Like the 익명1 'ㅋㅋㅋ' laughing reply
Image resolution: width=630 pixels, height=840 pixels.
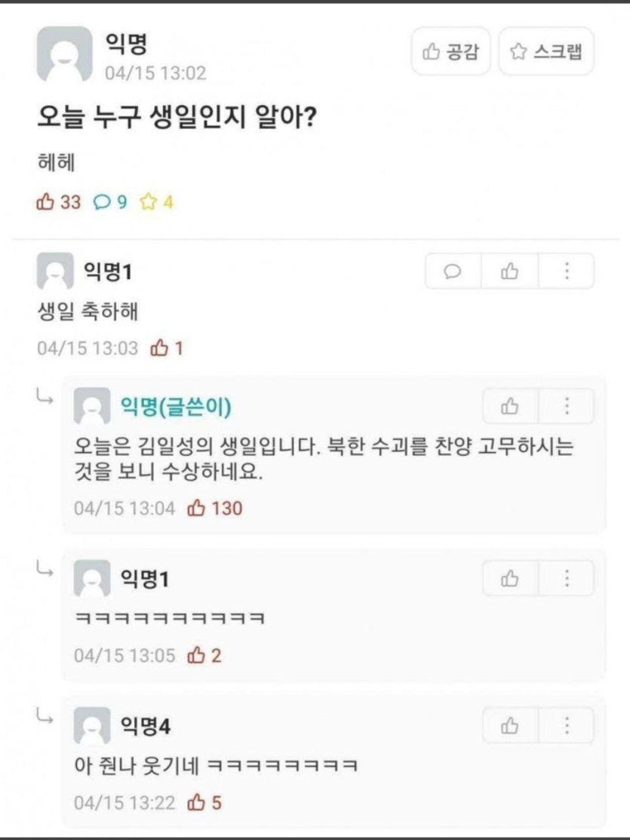[x=510, y=579]
